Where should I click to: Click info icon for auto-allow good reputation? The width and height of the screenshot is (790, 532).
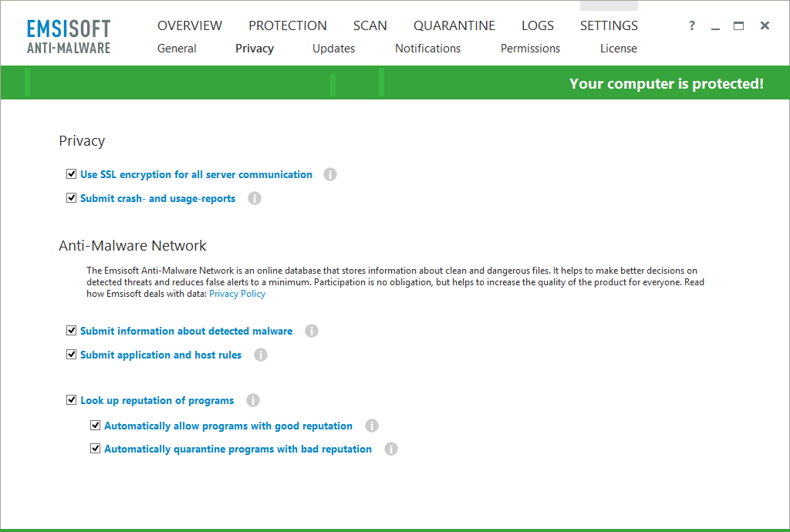tap(372, 426)
